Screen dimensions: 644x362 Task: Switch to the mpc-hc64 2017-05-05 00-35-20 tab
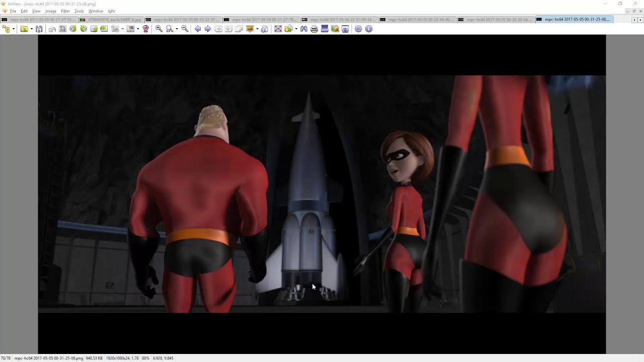[496, 20]
